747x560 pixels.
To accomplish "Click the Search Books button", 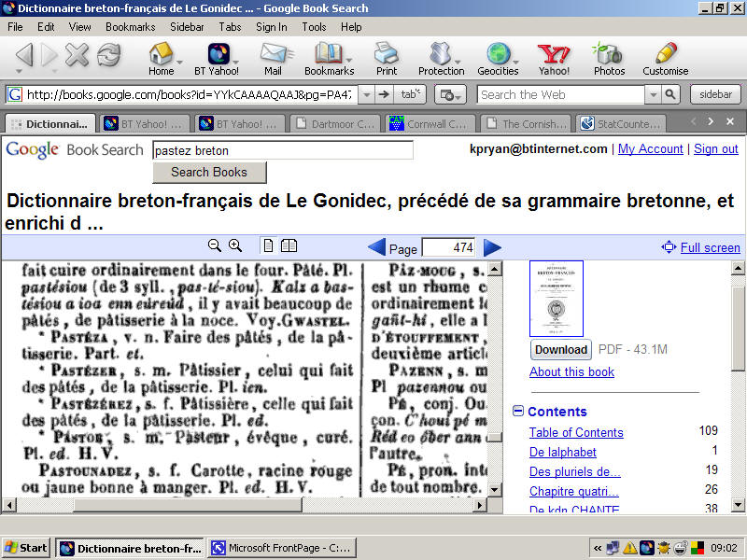I will (x=208, y=172).
